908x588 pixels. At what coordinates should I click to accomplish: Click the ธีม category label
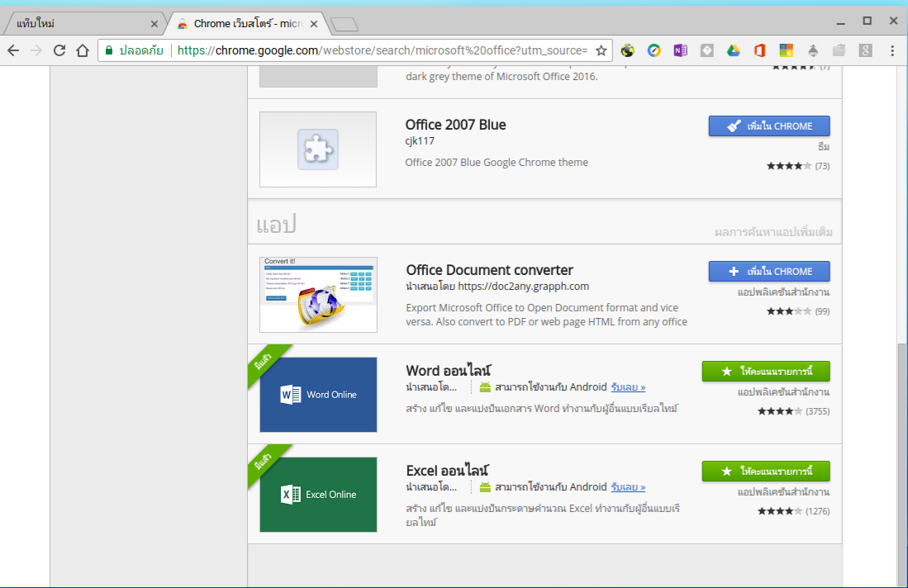[824, 147]
